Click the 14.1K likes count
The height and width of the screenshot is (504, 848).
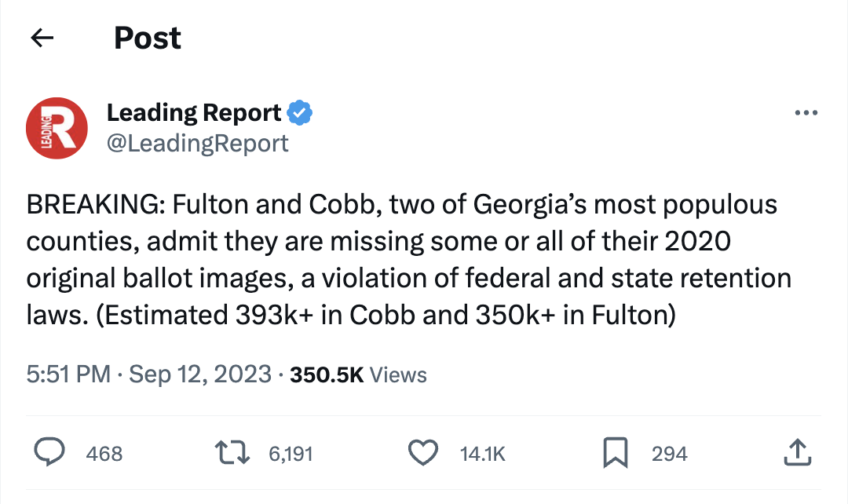pyautogui.click(x=482, y=453)
